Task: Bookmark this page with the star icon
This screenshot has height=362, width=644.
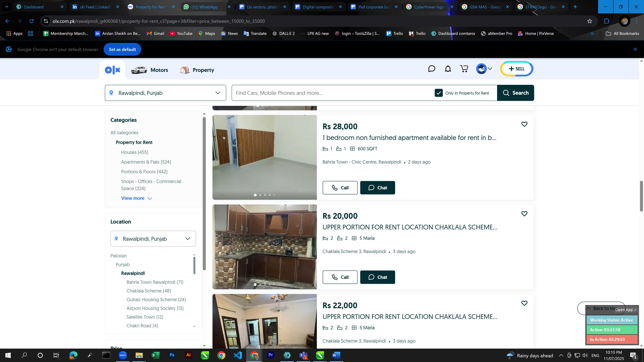Action: (x=590, y=21)
